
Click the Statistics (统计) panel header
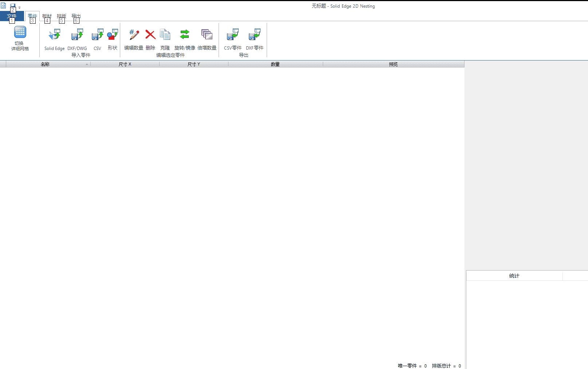[514, 276]
